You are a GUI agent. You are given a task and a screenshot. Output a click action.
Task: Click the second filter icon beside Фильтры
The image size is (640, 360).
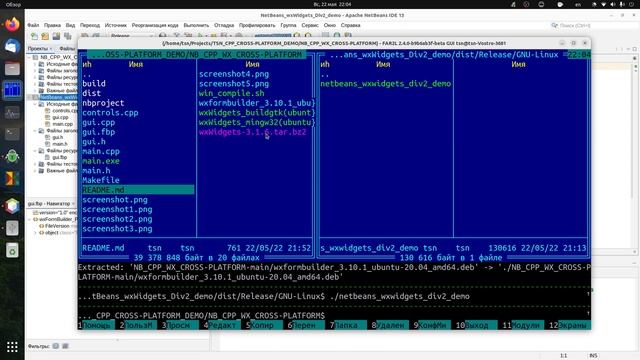click(65, 346)
